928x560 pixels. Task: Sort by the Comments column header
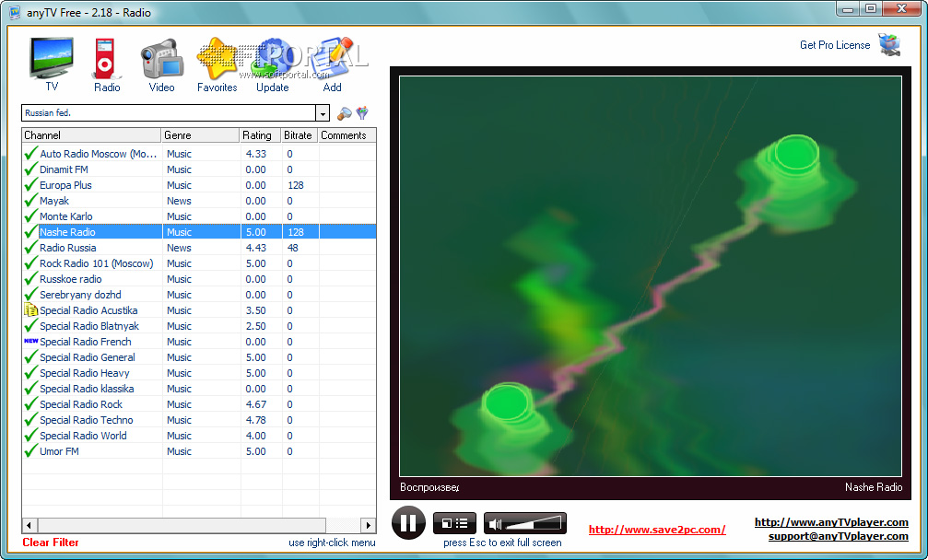click(x=347, y=135)
